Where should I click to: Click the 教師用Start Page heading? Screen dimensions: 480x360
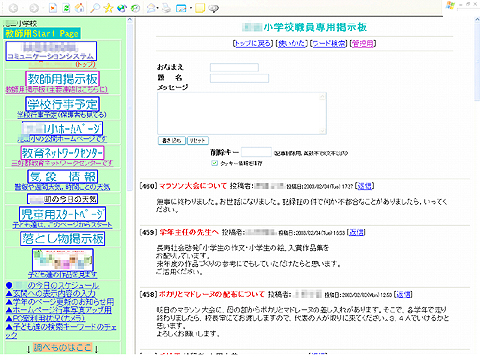pyautogui.click(x=42, y=33)
